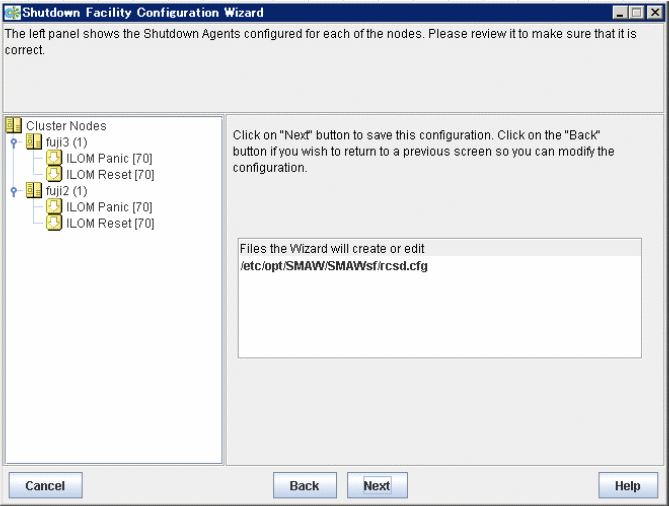
Task: Click Next to save the configuration
Action: tap(377, 485)
